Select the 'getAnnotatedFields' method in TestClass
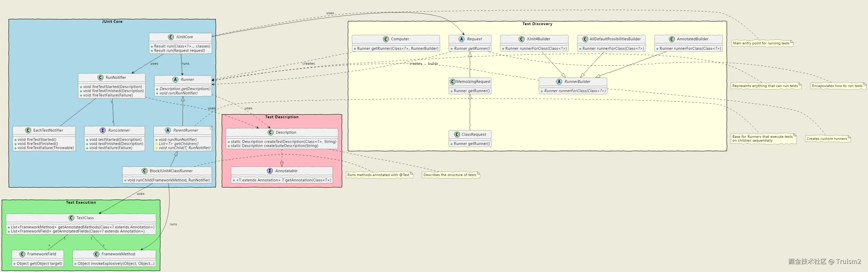The width and height of the screenshot is (868, 272). point(77,231)
